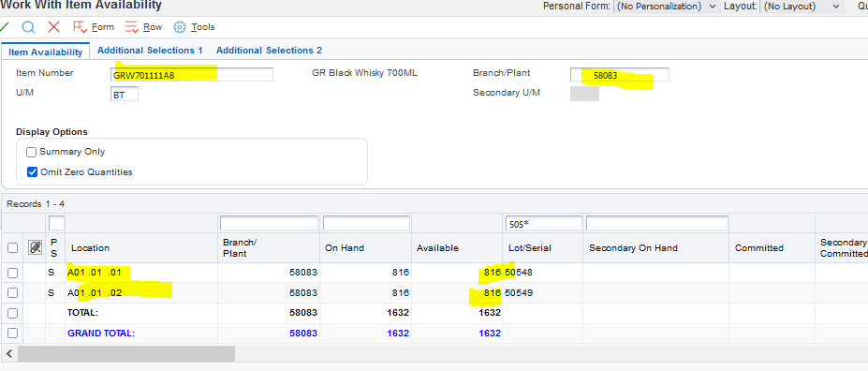Screen dimensions: 868x371
Task: Open the Row menu
Action: click(143, 26)
